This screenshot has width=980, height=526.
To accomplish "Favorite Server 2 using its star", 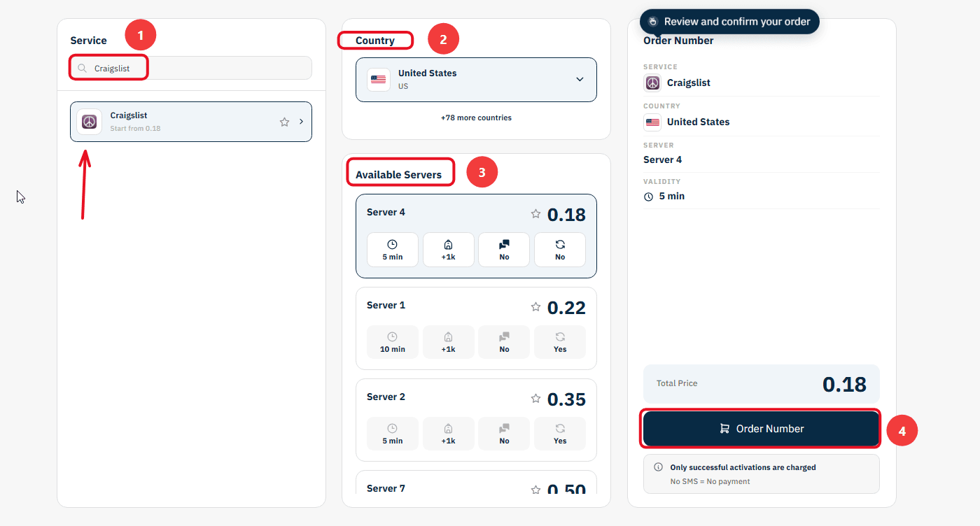I will tap(535, 398).
